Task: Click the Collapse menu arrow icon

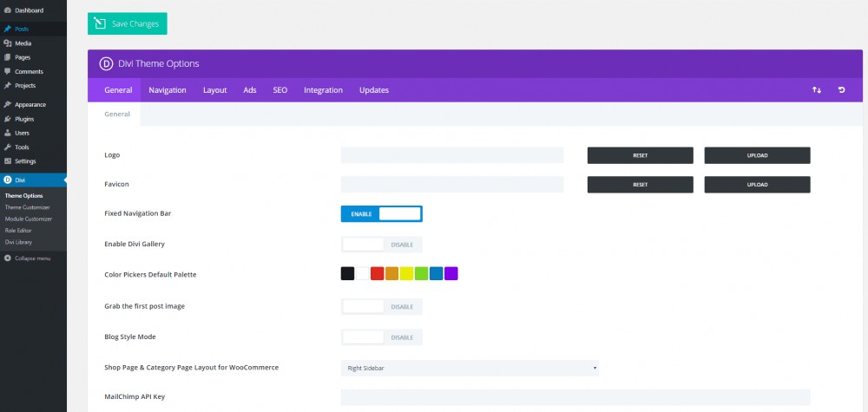Action: point(8,258)
